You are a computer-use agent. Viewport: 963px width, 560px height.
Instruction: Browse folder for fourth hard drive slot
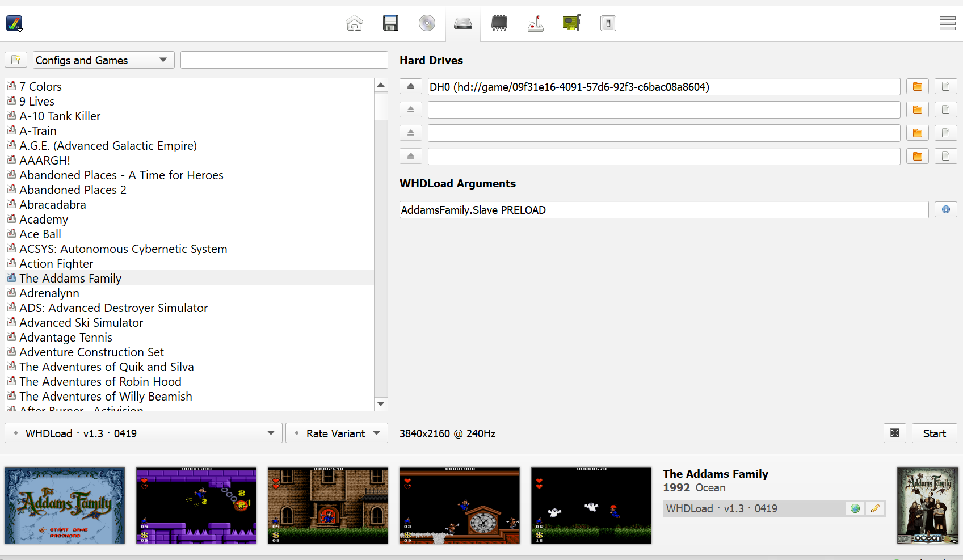tap(918, 156)
